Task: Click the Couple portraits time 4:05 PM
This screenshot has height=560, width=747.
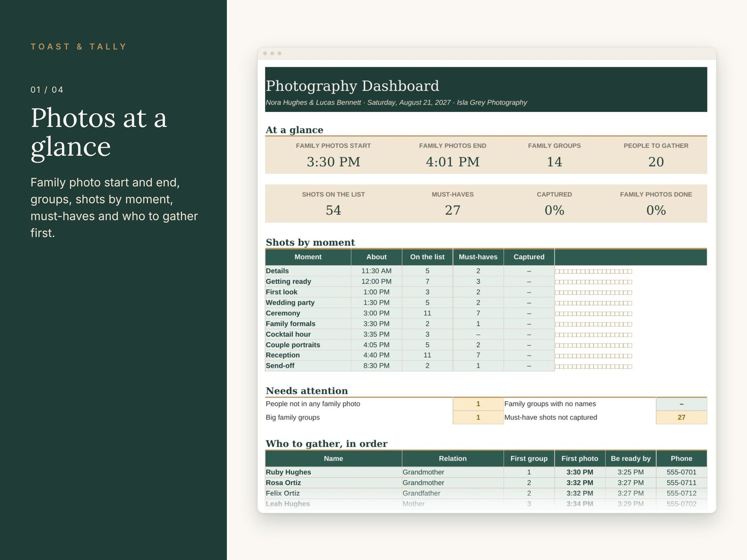Action: [x=376, y=345]
